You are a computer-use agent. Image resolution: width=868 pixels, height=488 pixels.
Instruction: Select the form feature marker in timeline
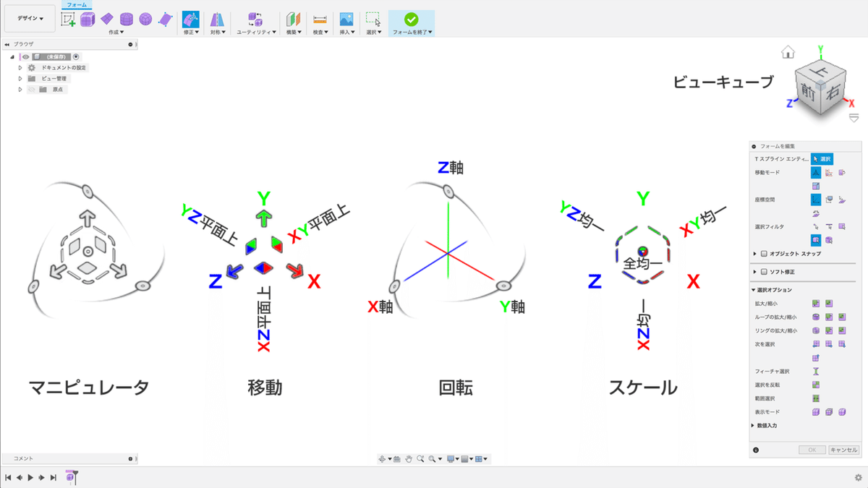click(x=71, y=477)
